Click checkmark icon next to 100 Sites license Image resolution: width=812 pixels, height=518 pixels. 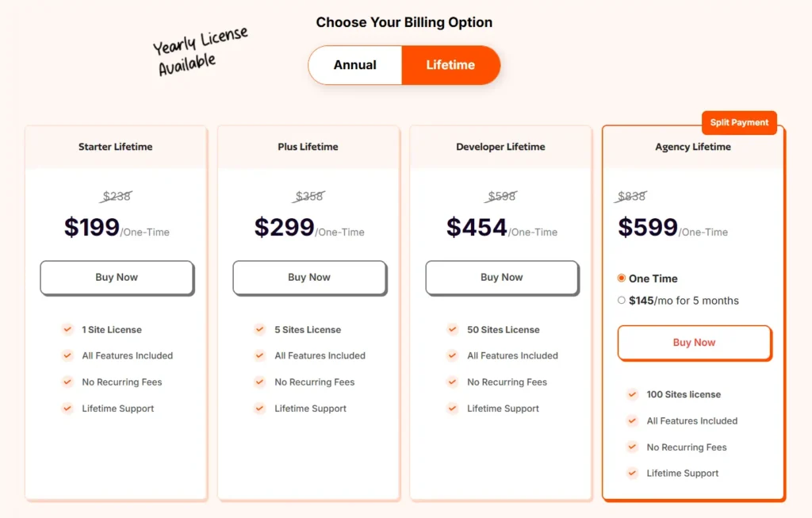632,394
